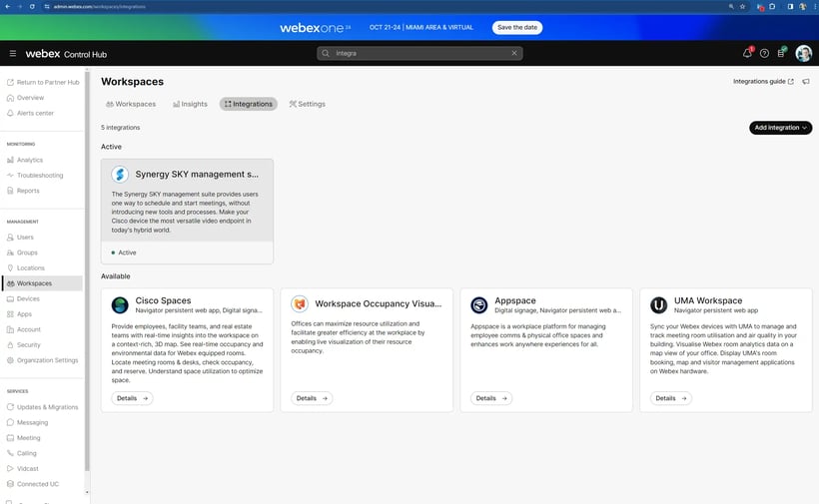The width and height of the screenshot is (819, 504).
Task: Open the user profile avatar
Action: [x=803, y=53]
